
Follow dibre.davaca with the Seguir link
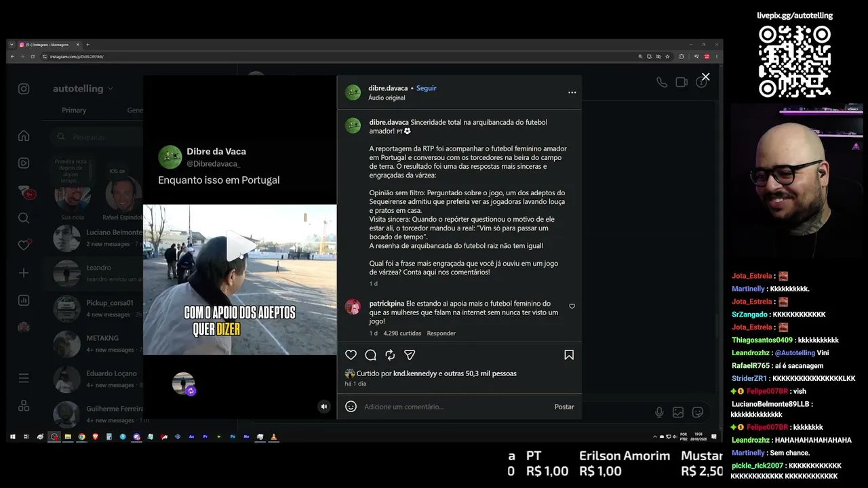[x=427, y=88]
